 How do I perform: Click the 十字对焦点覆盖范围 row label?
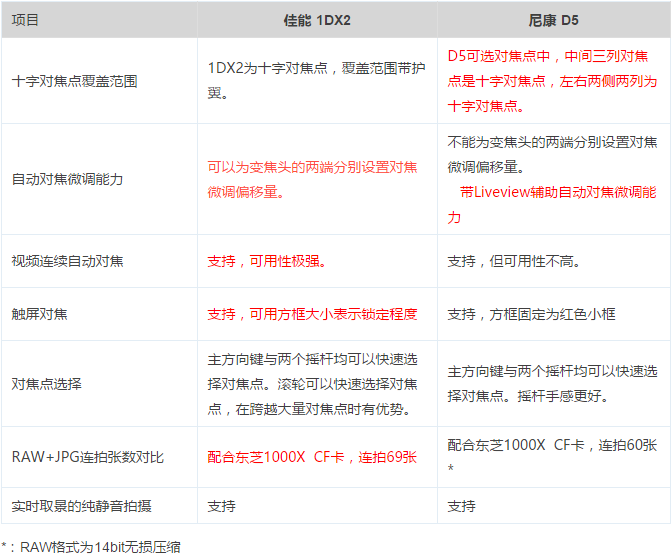75,81
